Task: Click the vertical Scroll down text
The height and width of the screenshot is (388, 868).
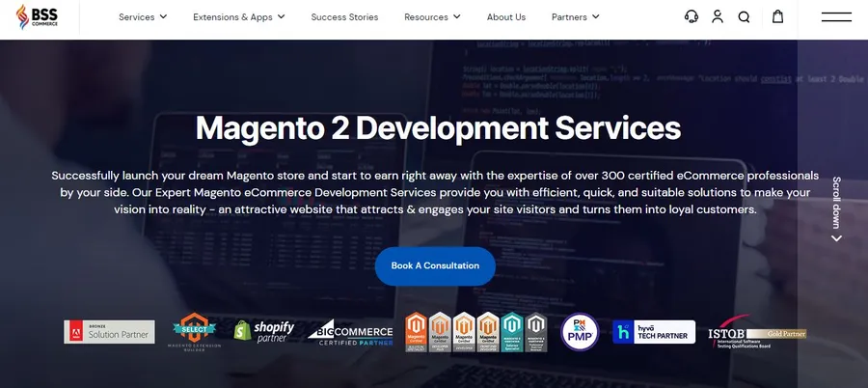Action: (836, 203)
